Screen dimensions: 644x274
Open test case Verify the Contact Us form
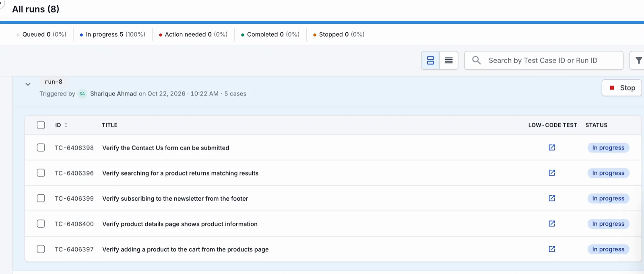(x=165, y=148)
